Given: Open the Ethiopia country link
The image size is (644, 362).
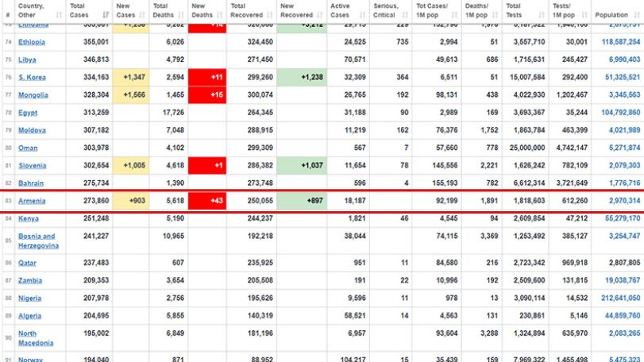Looking at the screenshot, I should pyautogui.click(x=32, y=42).
